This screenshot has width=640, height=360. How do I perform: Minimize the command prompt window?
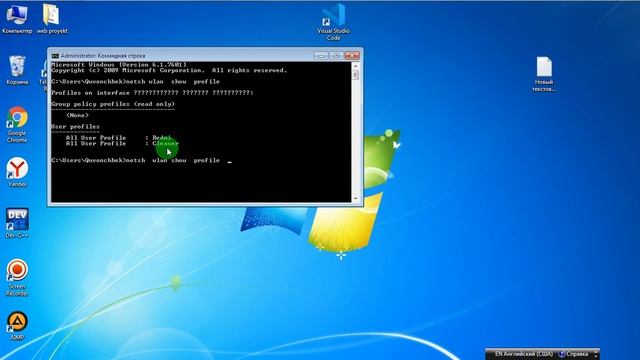click(x=321, y=56)
